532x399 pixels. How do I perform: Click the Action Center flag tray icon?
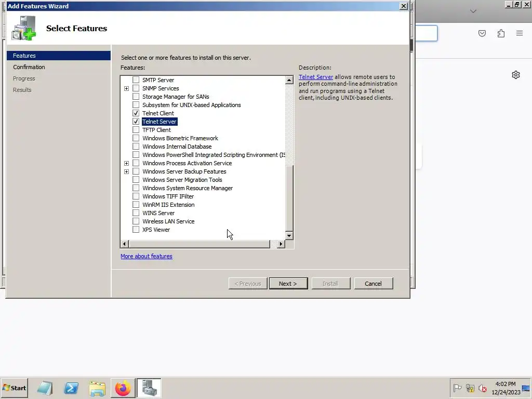click(x=457, y=388)
